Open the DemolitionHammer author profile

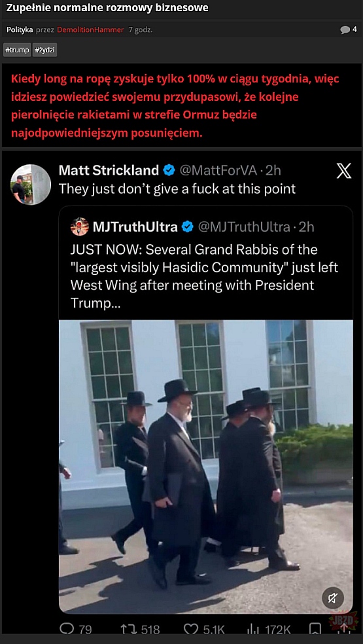(x=90, y=29)
